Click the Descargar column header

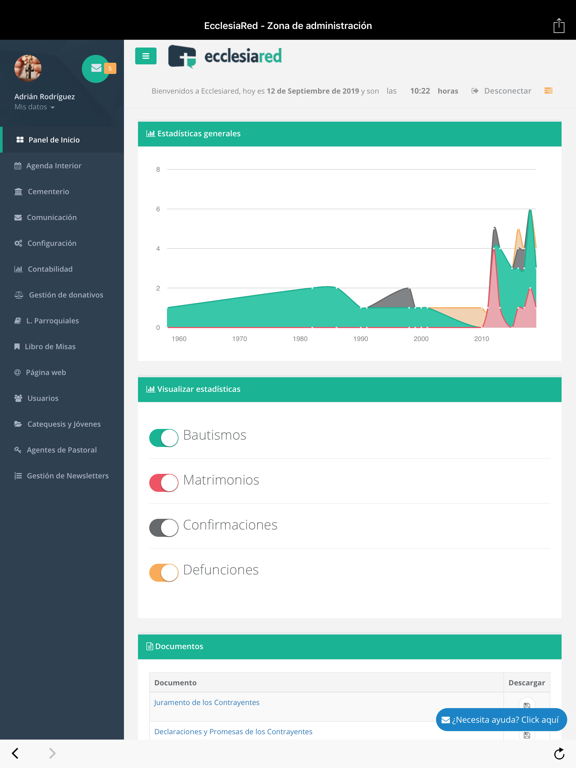coord(527,683)
